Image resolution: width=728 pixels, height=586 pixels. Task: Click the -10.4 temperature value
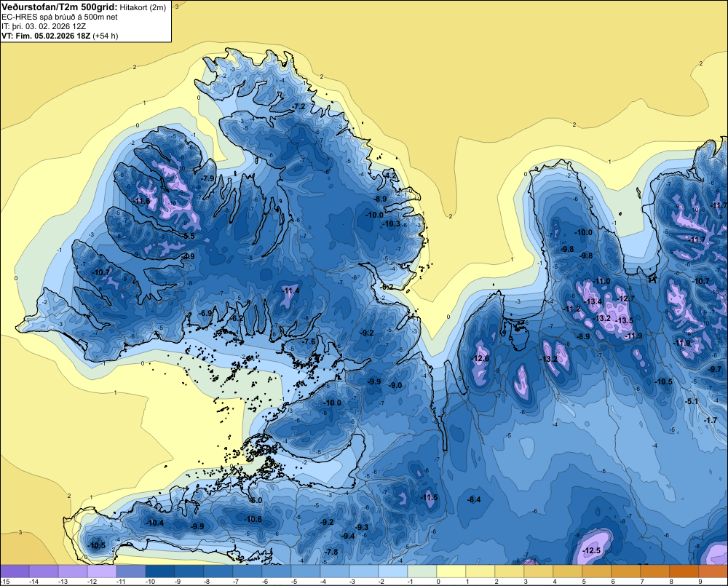154,523
